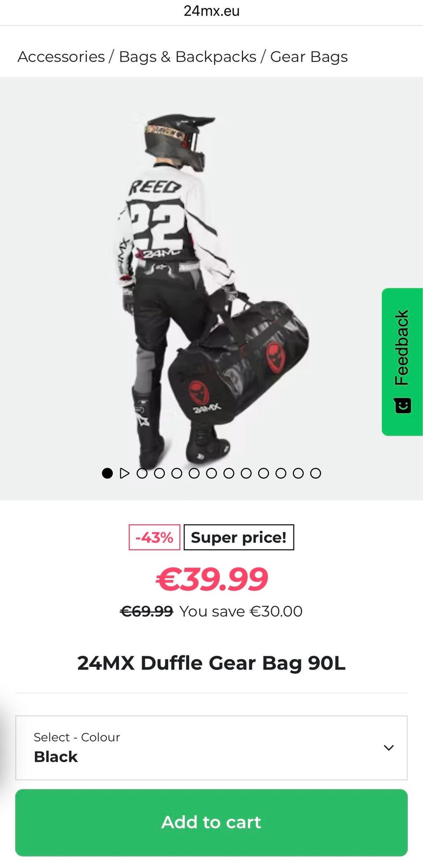Navigate to Gear Bags category

[x=309, y=56]
